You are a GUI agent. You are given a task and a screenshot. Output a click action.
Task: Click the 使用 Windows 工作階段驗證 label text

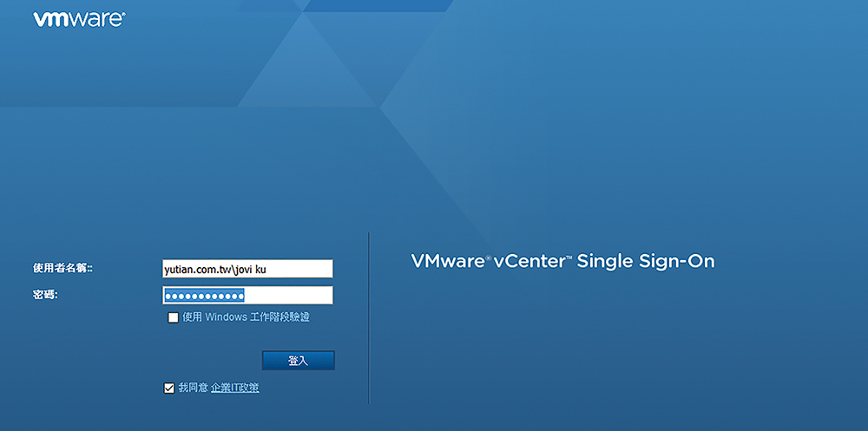point(246,317)
